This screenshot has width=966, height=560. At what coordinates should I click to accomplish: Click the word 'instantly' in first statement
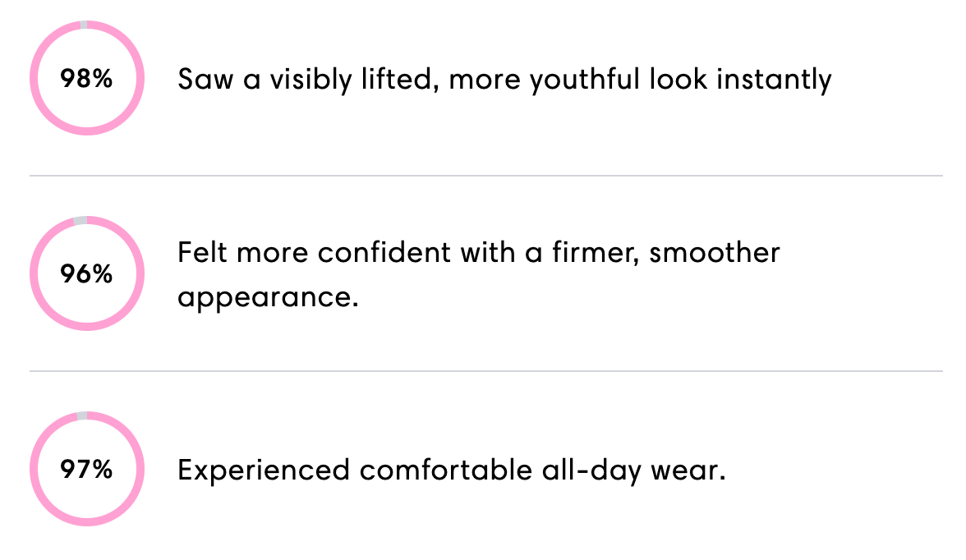774,80
